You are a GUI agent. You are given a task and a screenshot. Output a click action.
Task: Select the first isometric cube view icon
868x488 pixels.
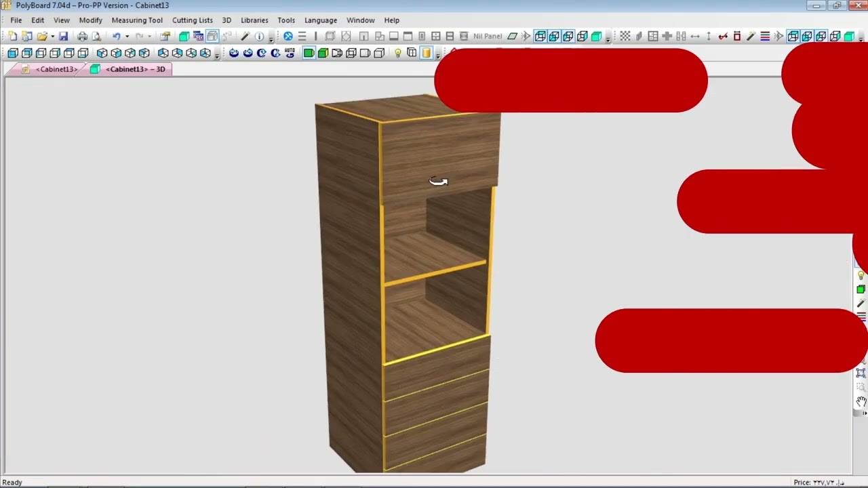tap(102, 53)
